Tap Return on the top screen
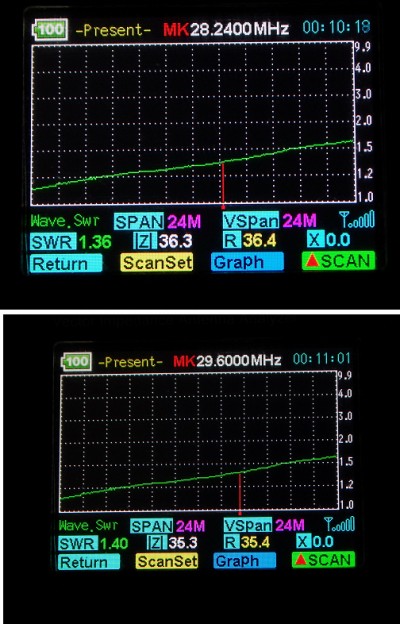 click(x=66, y=263)
